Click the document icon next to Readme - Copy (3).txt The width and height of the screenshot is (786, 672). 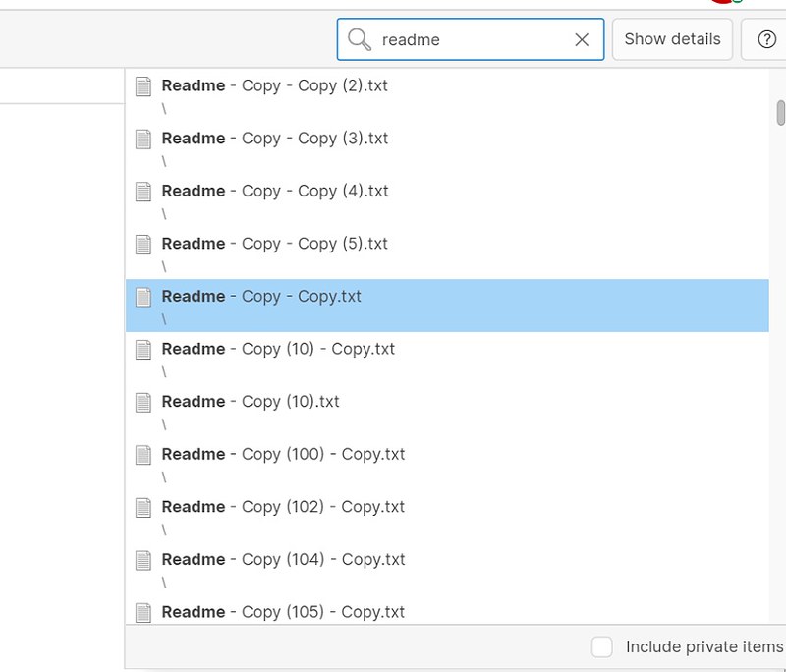pyautogui.click(x=141, y=139)
